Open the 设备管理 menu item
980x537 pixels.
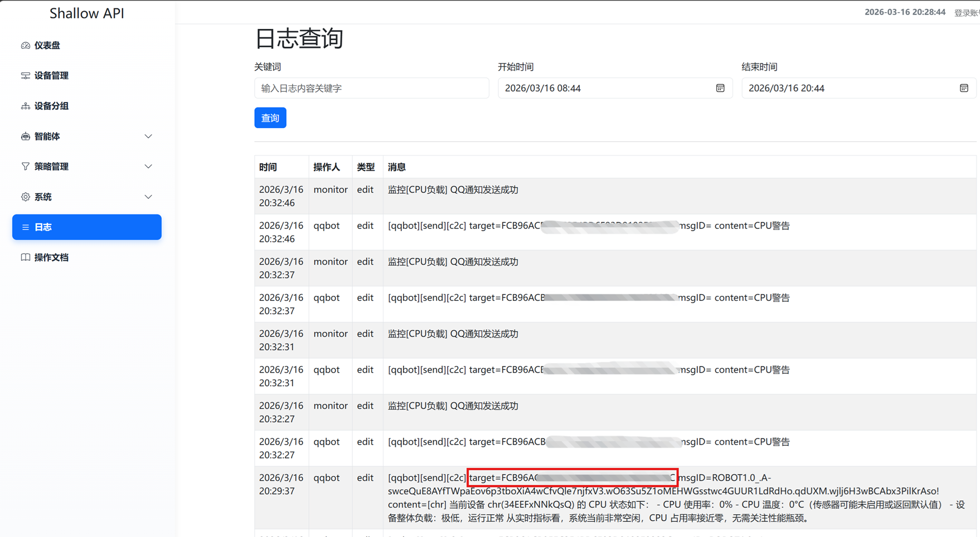click(51, 76)
